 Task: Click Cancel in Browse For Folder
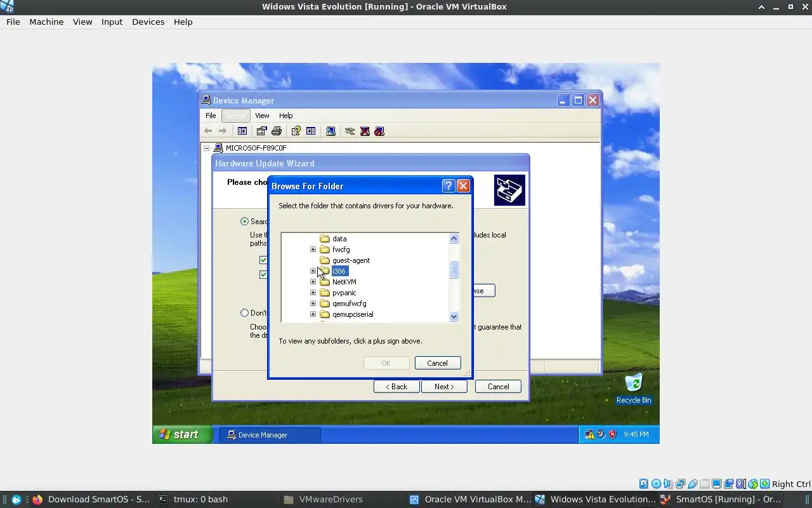(437, 363)
